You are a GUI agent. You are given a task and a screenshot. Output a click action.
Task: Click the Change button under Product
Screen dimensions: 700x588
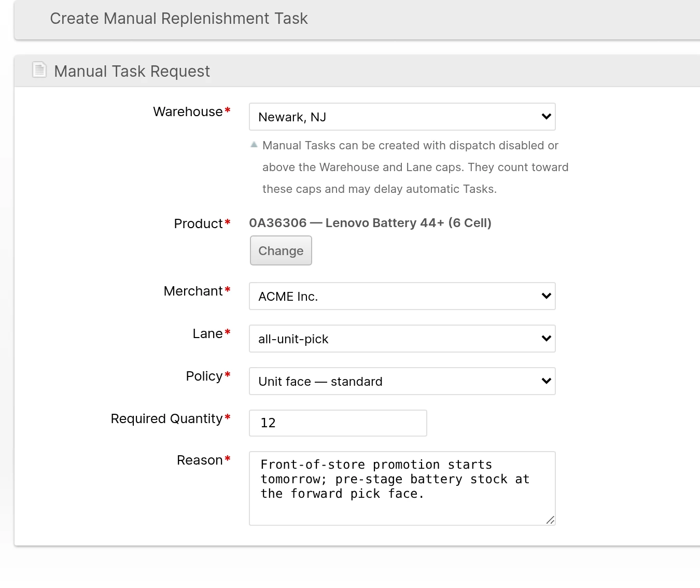click(x=281, y=250)
